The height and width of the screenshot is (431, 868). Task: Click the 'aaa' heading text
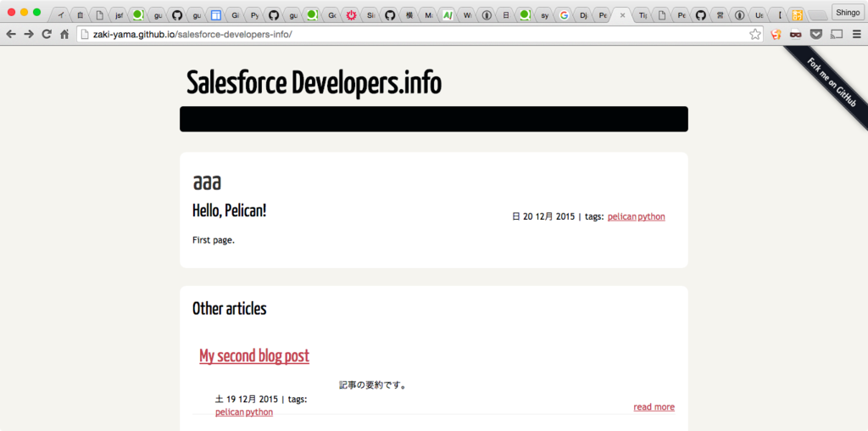coord(207,182)
